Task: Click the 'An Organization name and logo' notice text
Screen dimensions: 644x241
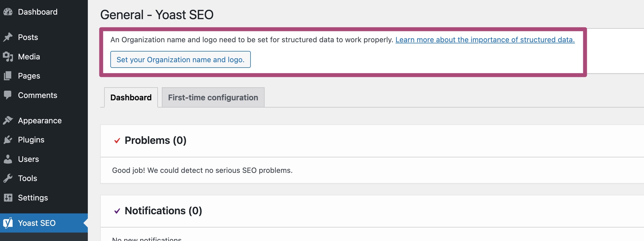Action: coord(252,40)
